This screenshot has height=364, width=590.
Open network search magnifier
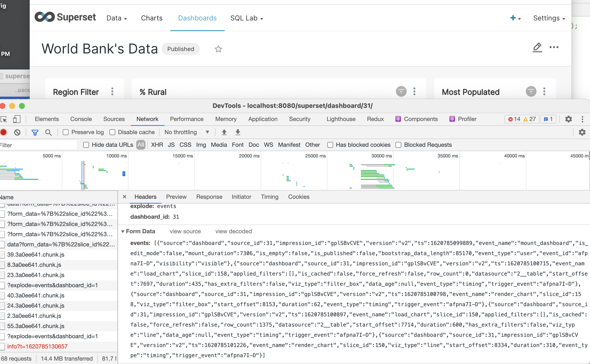[x=48, y=132]
